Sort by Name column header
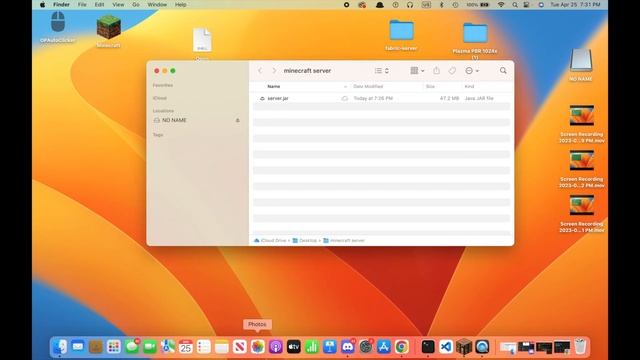 (274, 87)
